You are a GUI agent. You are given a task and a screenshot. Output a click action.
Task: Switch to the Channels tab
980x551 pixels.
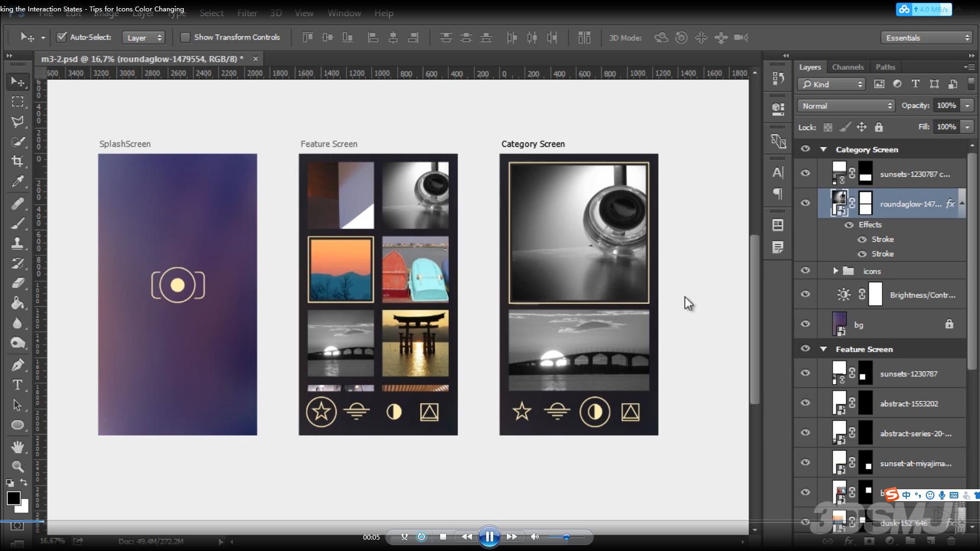848,67
